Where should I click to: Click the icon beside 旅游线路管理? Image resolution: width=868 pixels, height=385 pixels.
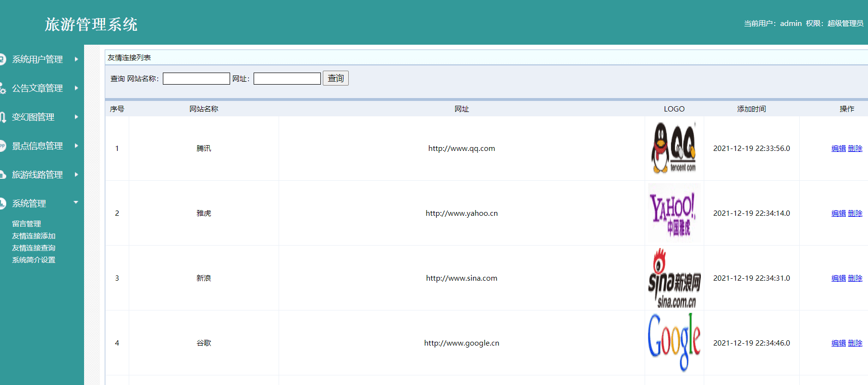coord(2,174)
